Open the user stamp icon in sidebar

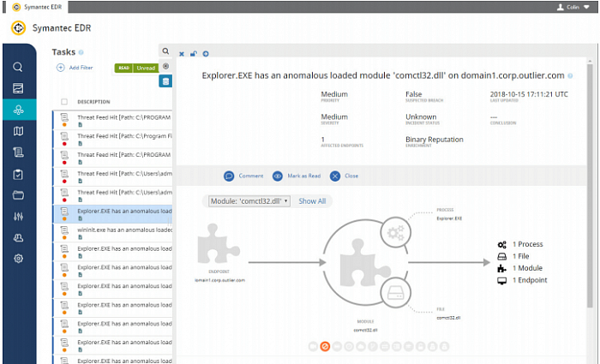pos(18,238)
